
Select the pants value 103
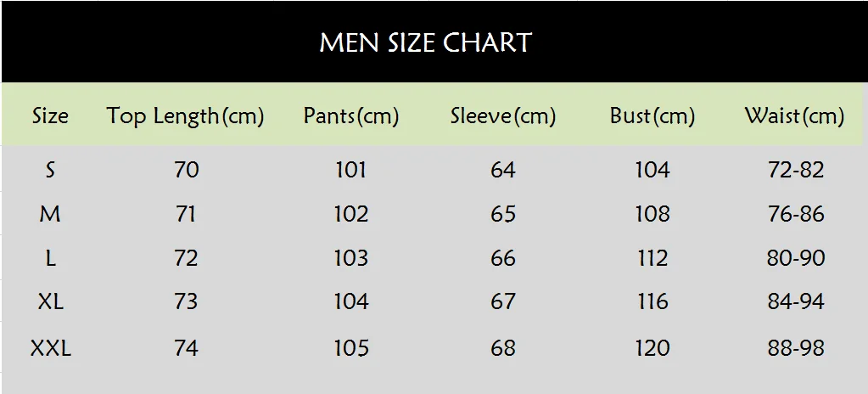point(351,257)
